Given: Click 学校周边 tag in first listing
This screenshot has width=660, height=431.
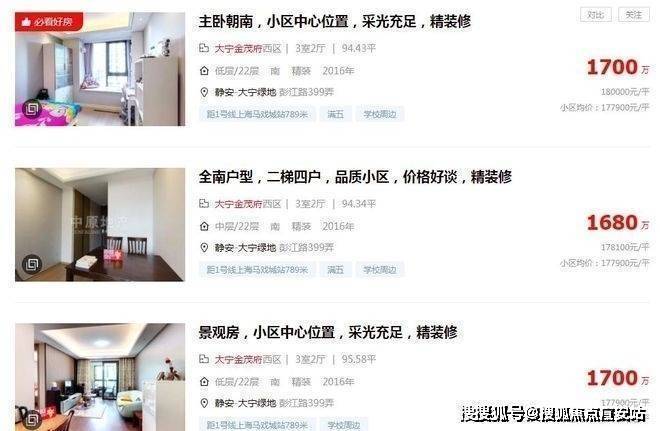Looking at the screenshot, I should pos(380,114).
